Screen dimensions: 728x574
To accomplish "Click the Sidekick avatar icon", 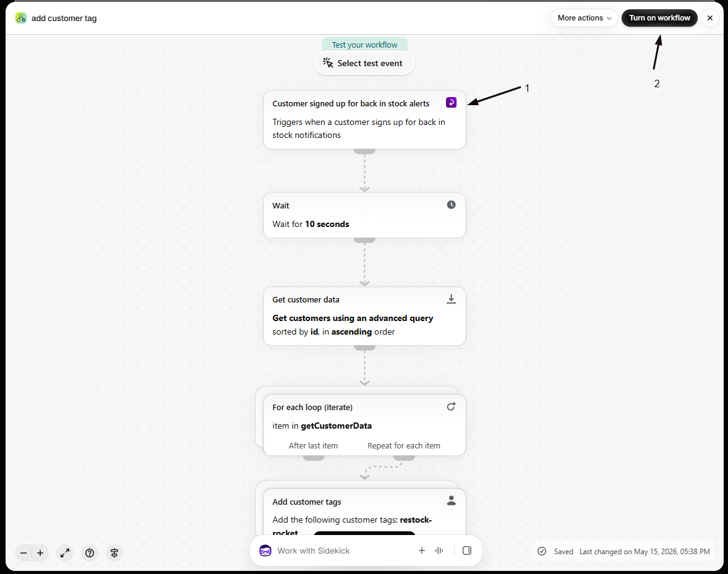I will click(265, 550).
